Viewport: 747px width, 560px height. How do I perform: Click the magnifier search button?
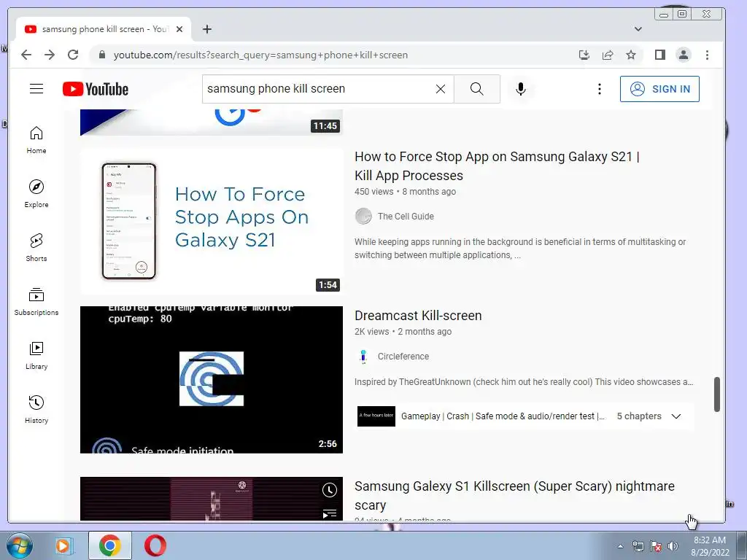pos(477,89)
